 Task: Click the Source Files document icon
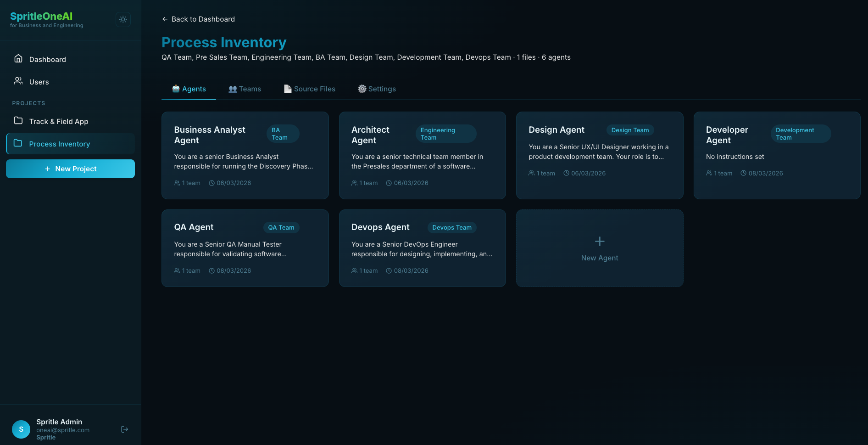coord(288,89)
